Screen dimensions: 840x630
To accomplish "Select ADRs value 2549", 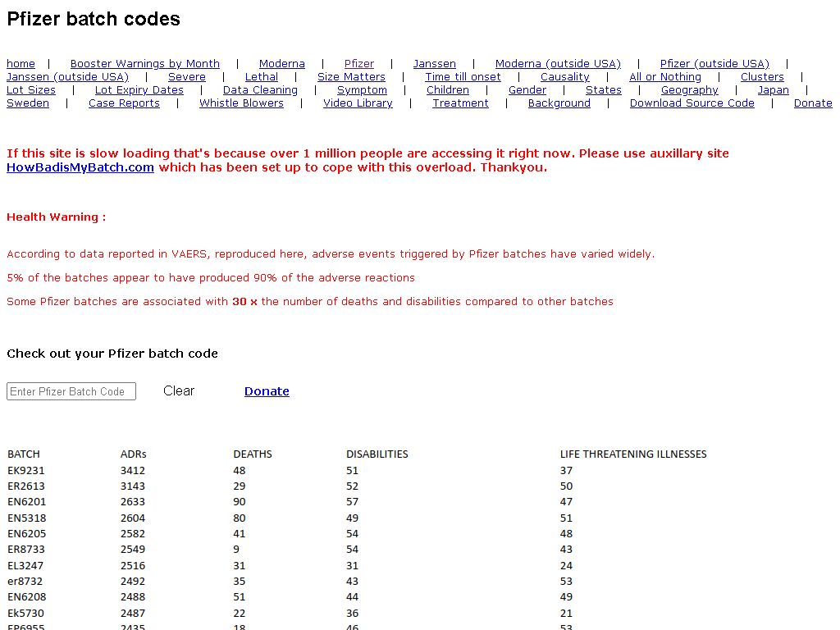I will (133, 550).
